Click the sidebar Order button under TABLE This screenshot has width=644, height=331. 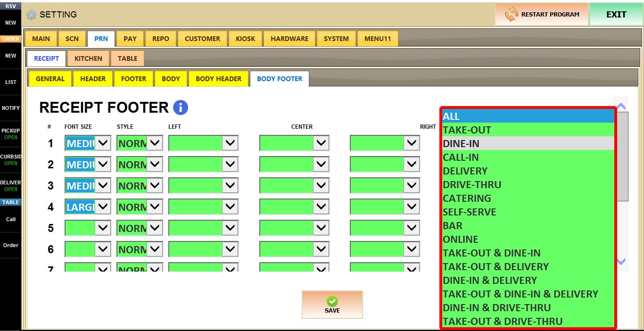coord(10,245)
